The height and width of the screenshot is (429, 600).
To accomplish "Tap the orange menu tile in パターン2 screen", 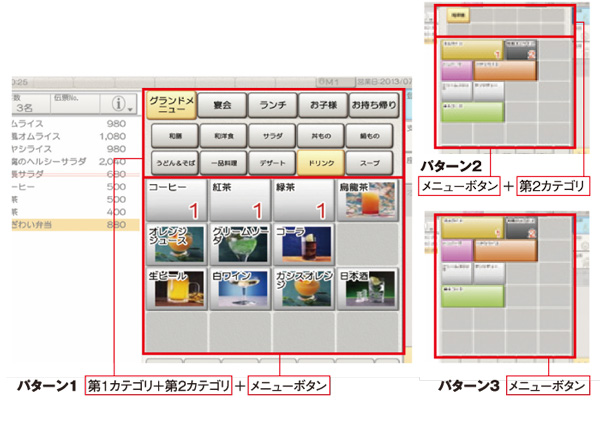I will (x=505, y=70).
